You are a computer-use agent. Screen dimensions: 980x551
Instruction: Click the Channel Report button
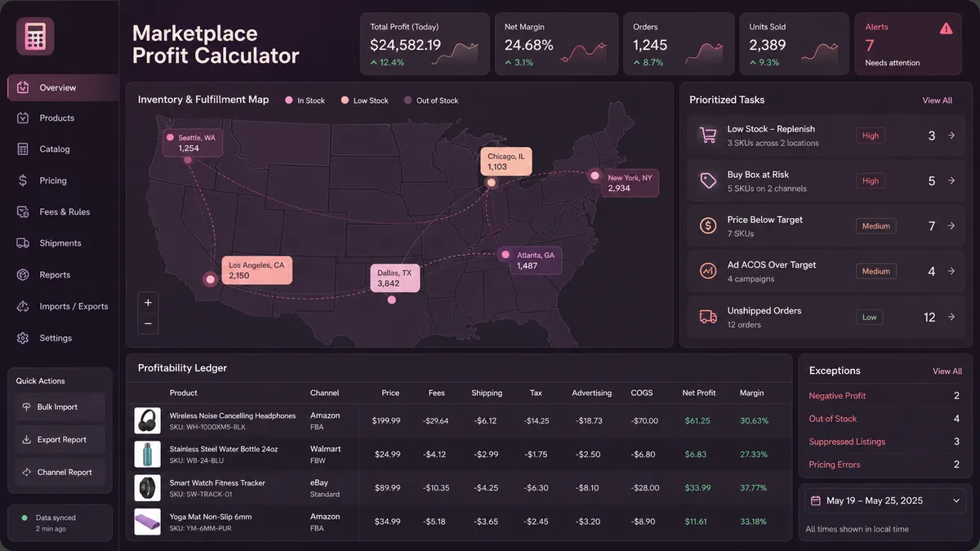click(x=60, y=473)
